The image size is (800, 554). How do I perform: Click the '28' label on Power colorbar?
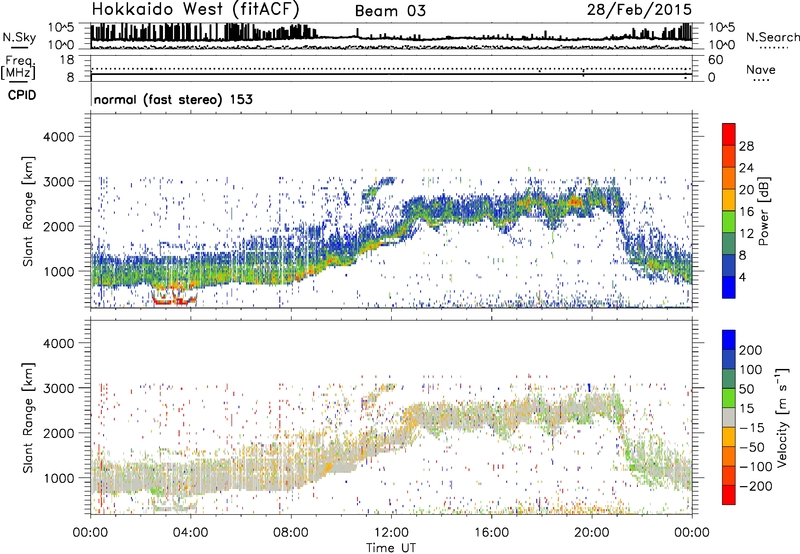click(746, 146)
